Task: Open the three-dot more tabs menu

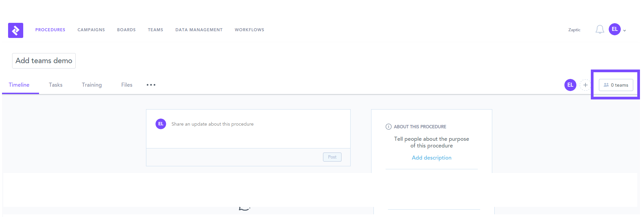Action: [x=151, y=85]
